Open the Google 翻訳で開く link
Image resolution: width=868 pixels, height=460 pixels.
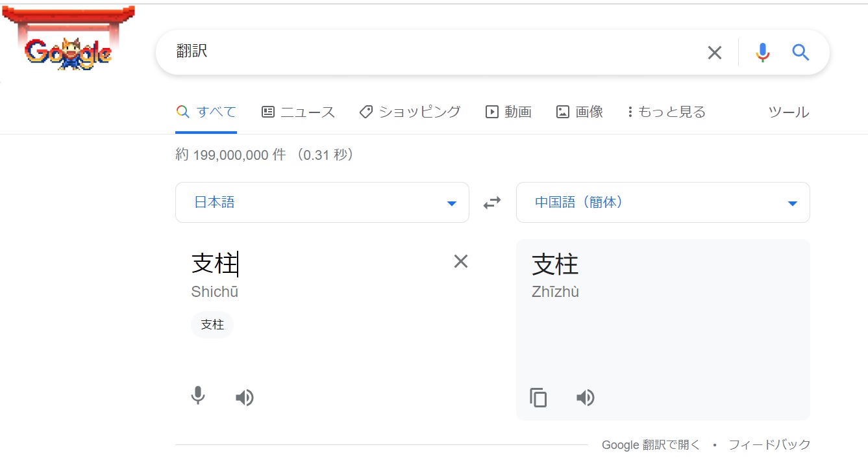coord(651,445)
